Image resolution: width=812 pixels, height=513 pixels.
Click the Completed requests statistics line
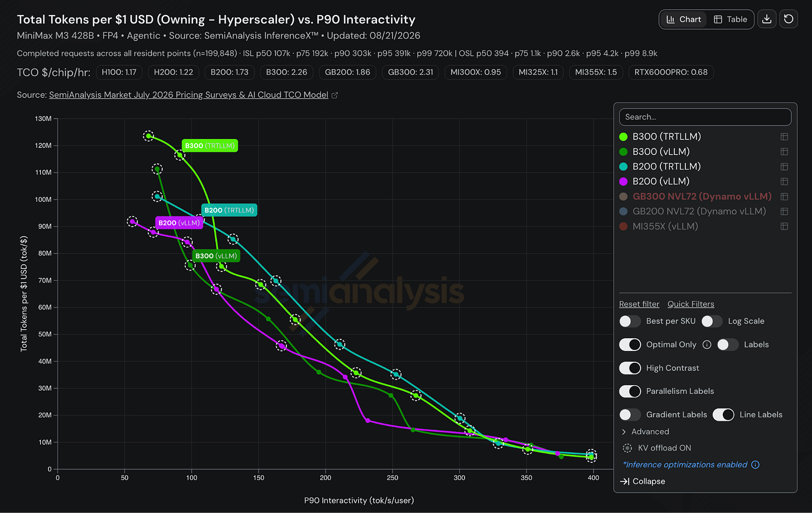click(x=337, y=54)
